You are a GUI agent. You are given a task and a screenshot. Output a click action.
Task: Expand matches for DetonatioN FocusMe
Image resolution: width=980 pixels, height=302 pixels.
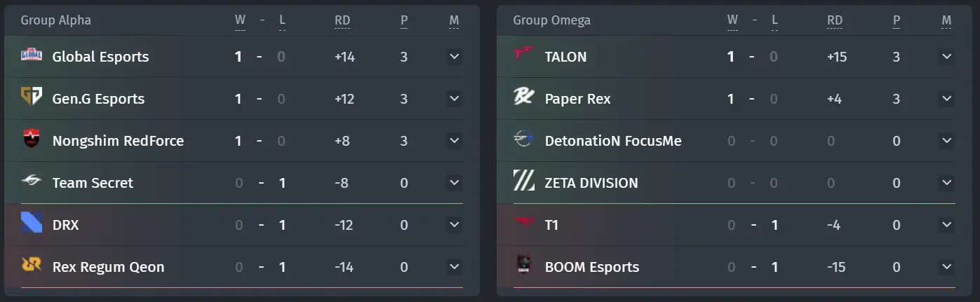946,140
